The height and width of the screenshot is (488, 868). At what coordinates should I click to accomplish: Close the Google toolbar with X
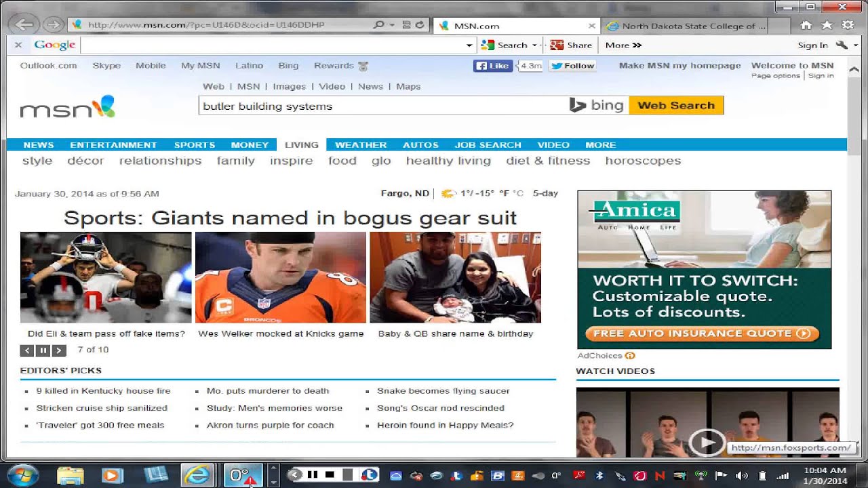pyautogui.click(x=18, y=45)
